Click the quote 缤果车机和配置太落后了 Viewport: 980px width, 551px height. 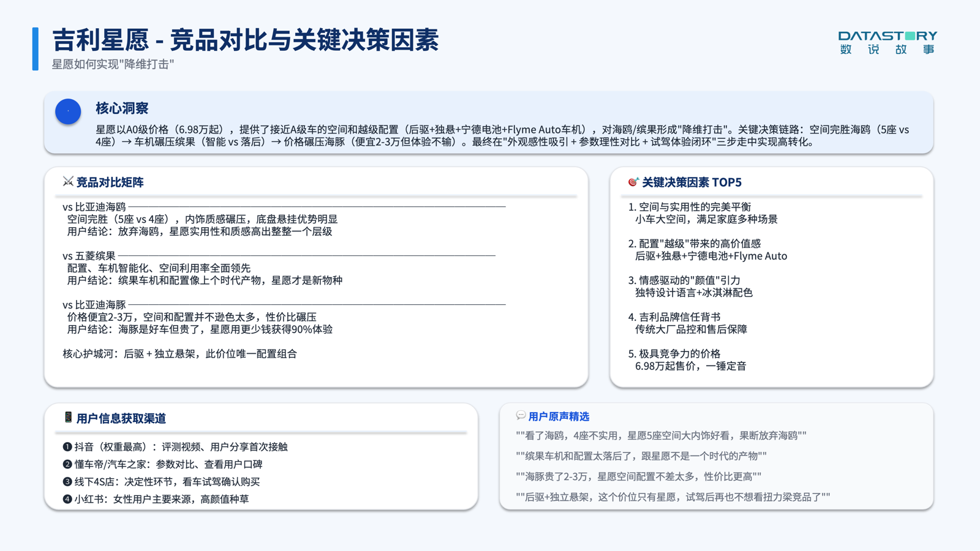coord(641,456)
